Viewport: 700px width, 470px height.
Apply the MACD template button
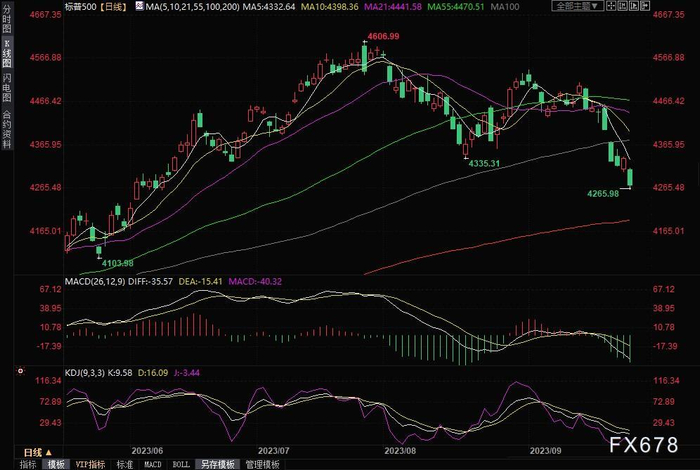[153, 465]
